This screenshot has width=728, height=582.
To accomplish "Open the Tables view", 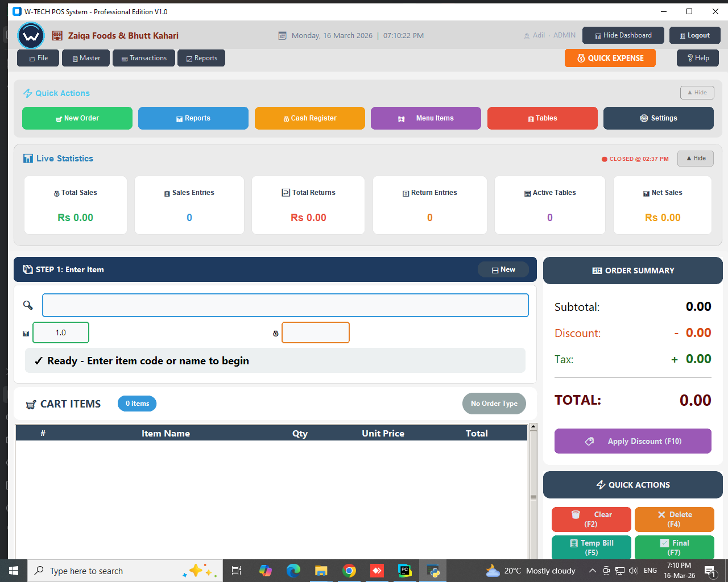I will (x=543, y=118).
